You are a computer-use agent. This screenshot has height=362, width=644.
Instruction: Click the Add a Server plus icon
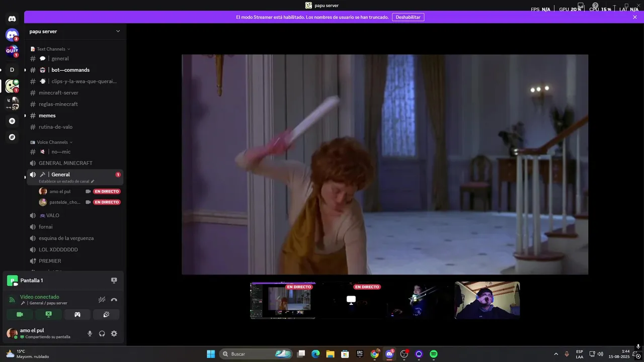click(x=12, y=121)
